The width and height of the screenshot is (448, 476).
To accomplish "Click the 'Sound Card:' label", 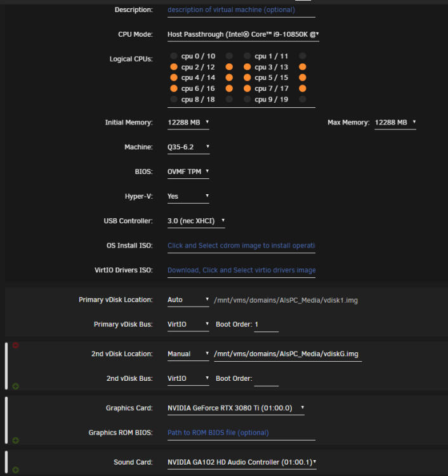I will click(133, 462).
